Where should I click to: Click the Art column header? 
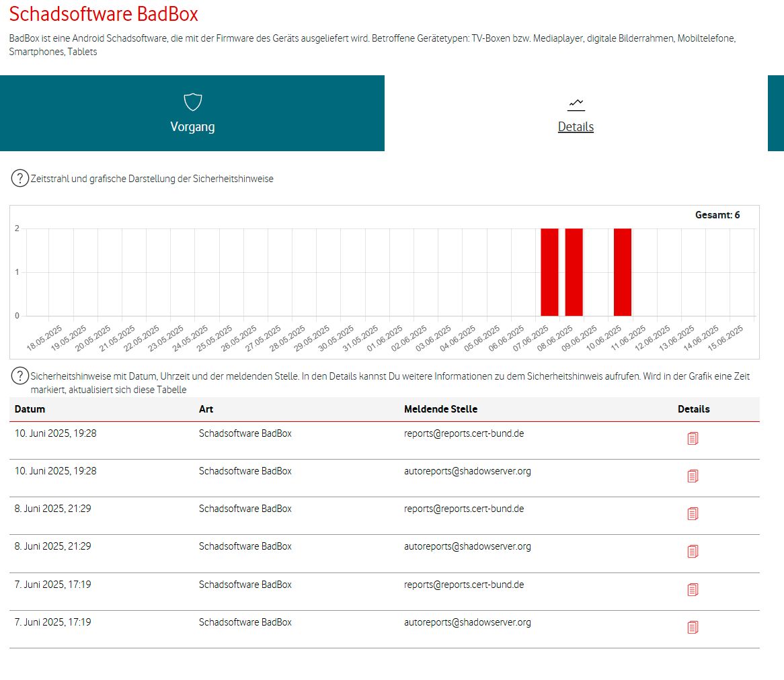[x=206, y=409]
